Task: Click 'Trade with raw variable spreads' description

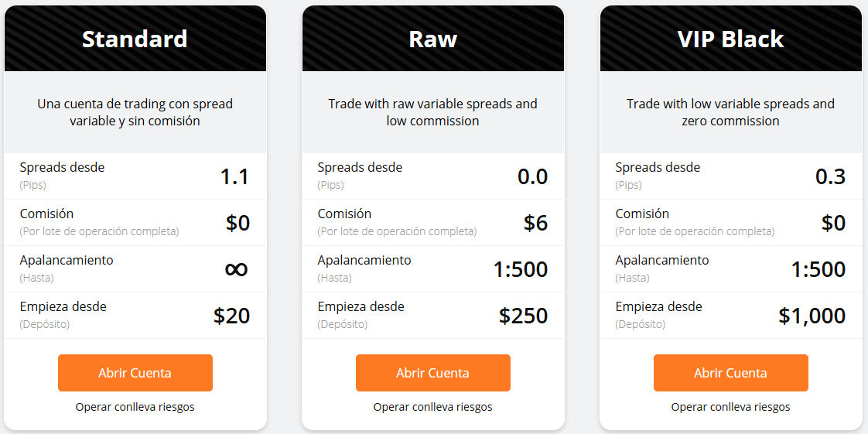Action: point(432,104)
